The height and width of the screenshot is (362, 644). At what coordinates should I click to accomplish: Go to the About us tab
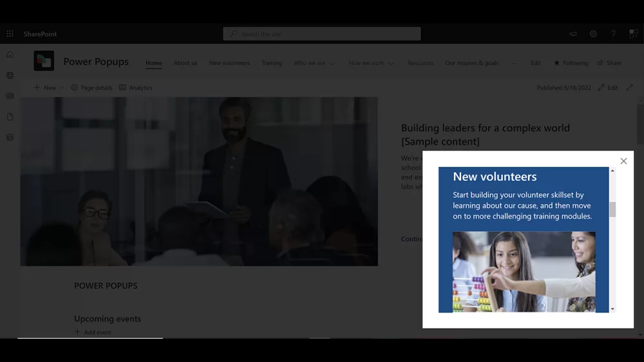pos(185,63)
